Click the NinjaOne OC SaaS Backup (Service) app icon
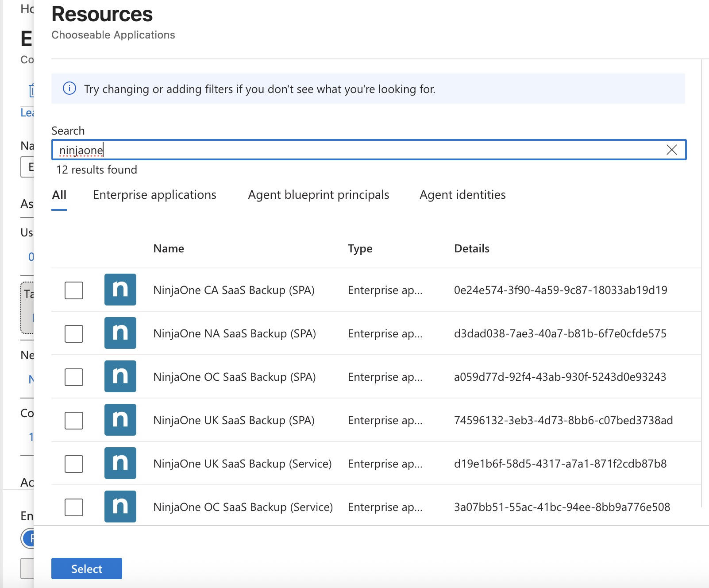Screen dimensions: 709x588 (x=120, y=507)
